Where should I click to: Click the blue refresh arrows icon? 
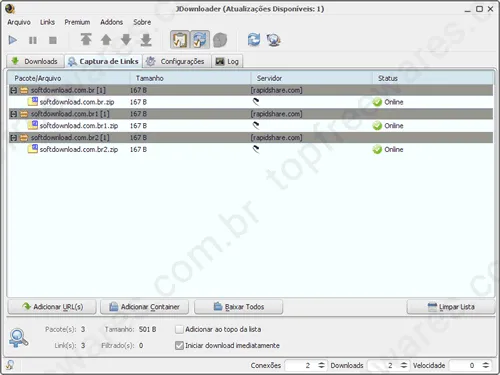pos(254,40)
